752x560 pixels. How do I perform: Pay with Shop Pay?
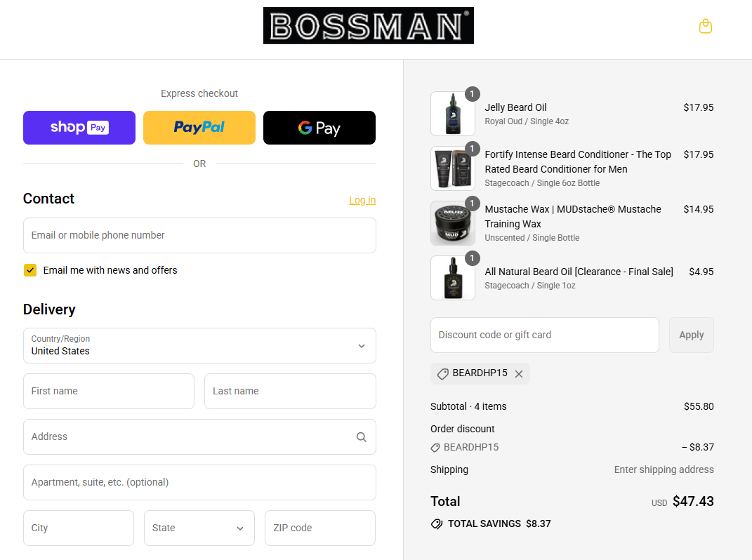coord(79,128)
